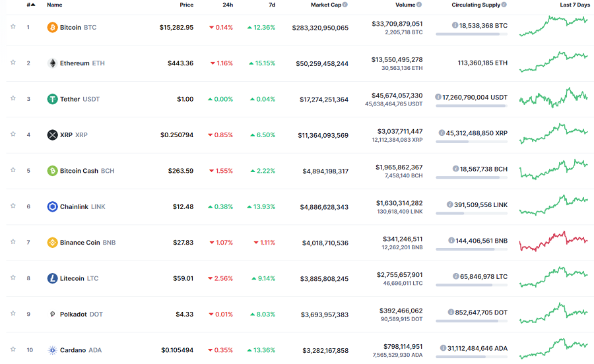This screenshot has height=364, width=594.
Task: Favorite Bitcoin Cash with the star
Action: tap(13, 170)
